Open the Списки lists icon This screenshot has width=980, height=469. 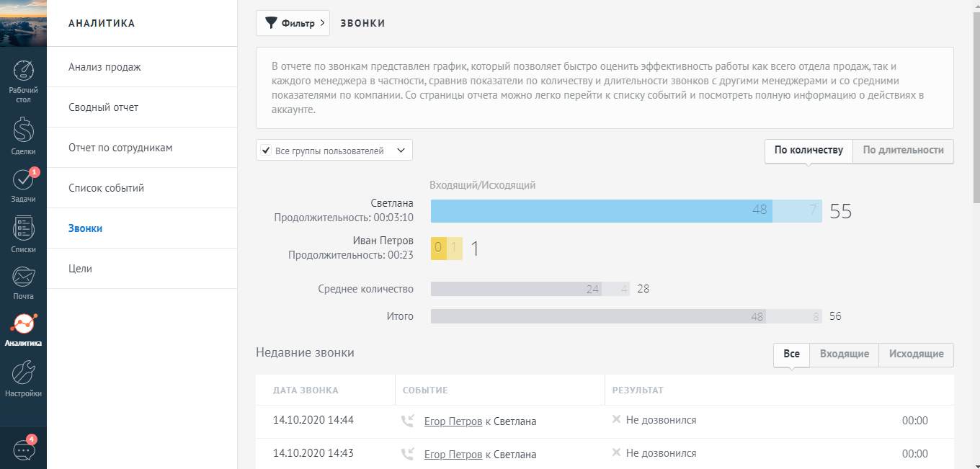23,229
